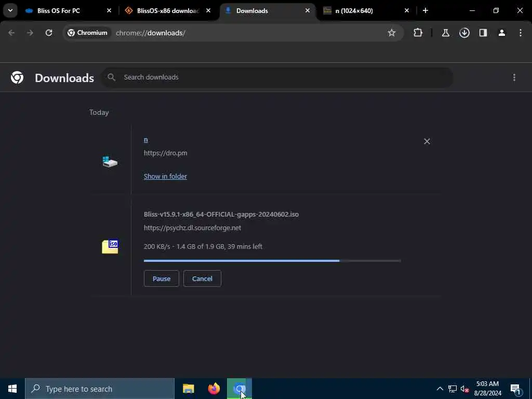Open the muted volume tray icon
Image resolution: width=532 pixels, height=399 pixels.
(x=464, y=389)
